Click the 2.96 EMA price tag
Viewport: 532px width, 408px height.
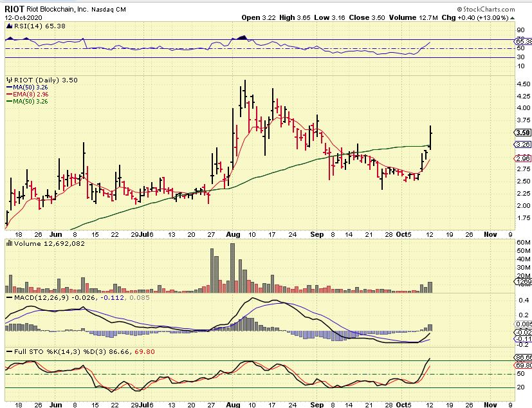(522, 158)
